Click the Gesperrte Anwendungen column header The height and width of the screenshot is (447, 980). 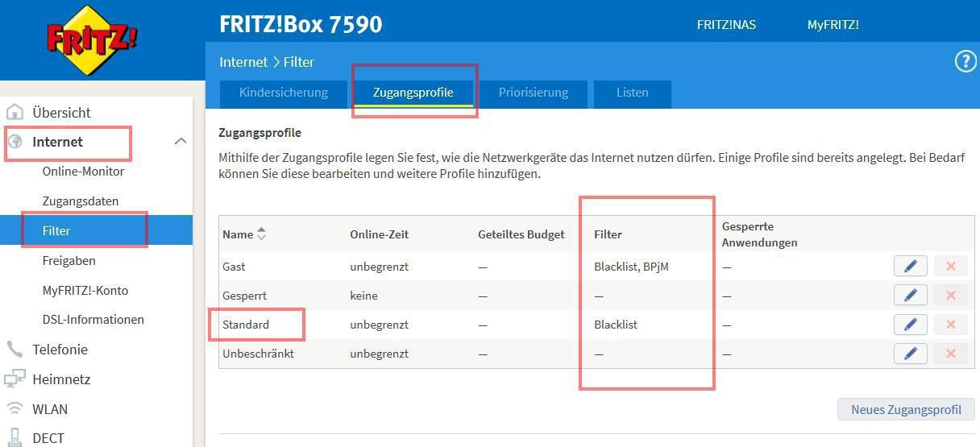(759, 234)
